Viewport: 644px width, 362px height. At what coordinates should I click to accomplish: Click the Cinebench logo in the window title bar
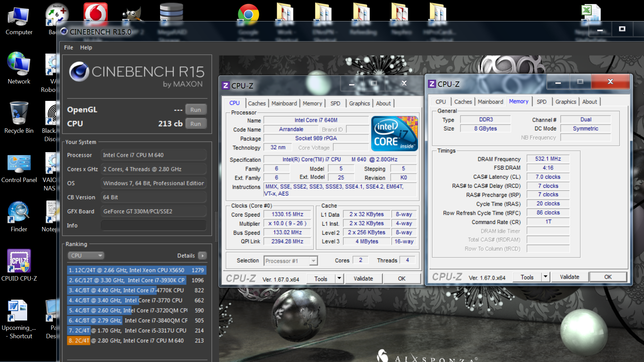(64, 32)
